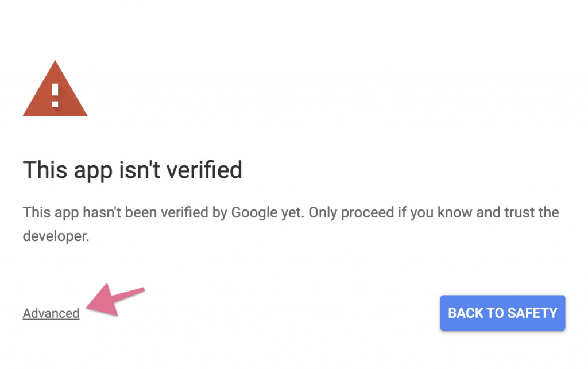Click the tip of the pink arrow

pos(86,309)
